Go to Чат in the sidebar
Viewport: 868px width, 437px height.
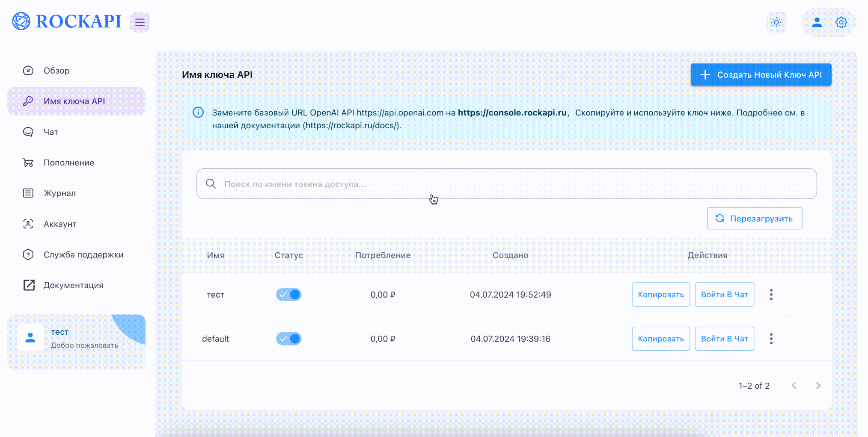pos(76,132)
